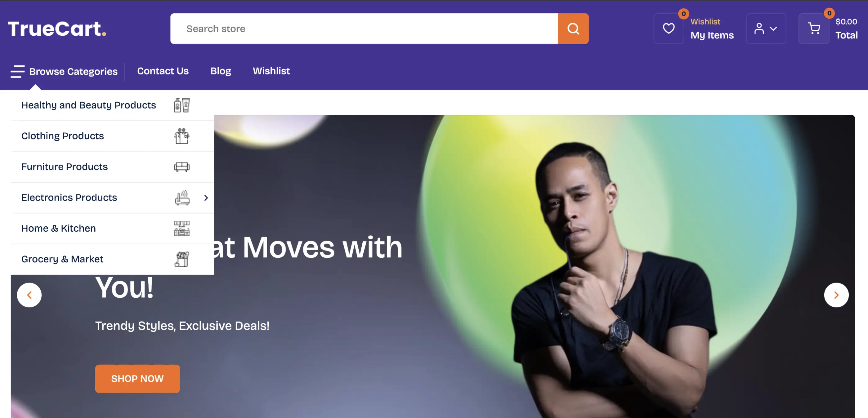The image size is (868, 418).
Task: Open the Contact Us menu item
Action: [x=163, y=71]
